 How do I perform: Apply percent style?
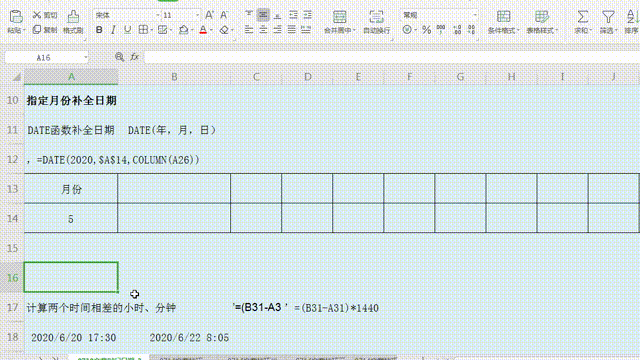426,30
